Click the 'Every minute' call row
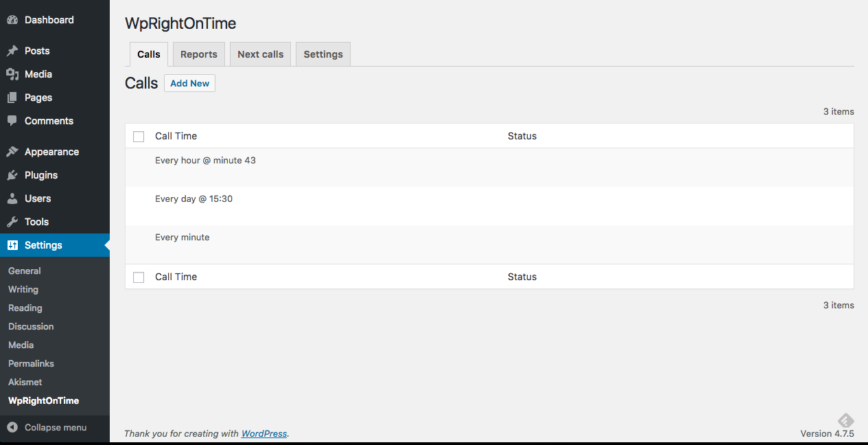868x445 pixels. point(489,244)
